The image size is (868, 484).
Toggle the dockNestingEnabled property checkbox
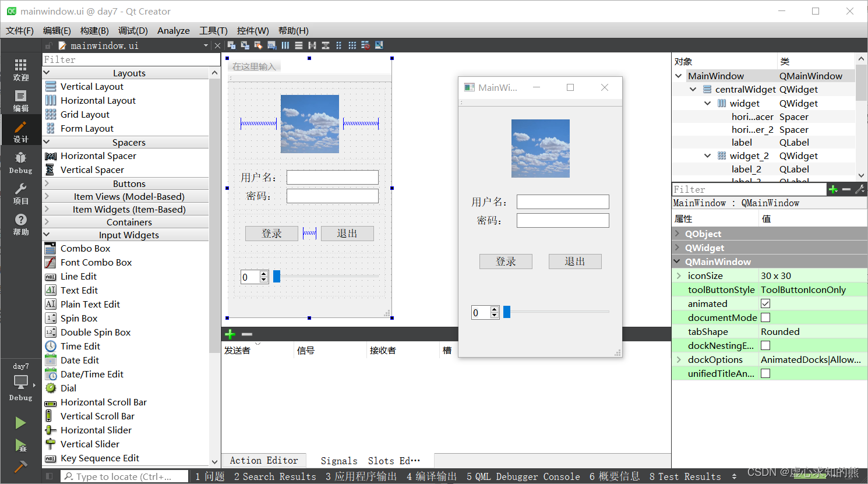point(765,345)
